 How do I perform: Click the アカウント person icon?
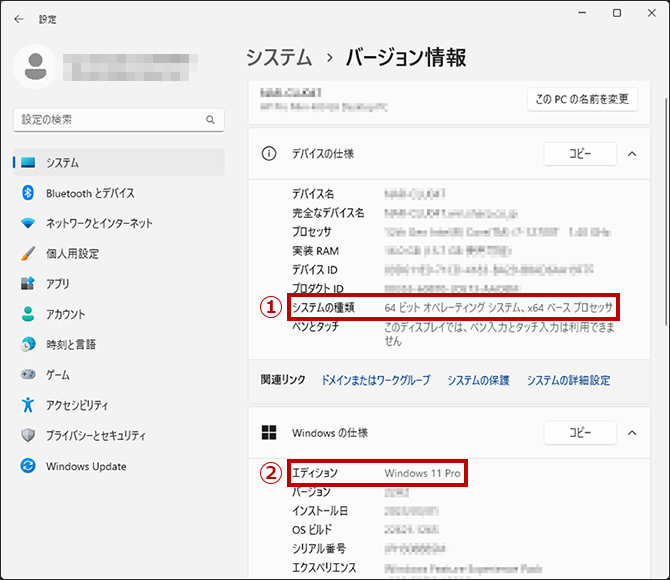28,314
